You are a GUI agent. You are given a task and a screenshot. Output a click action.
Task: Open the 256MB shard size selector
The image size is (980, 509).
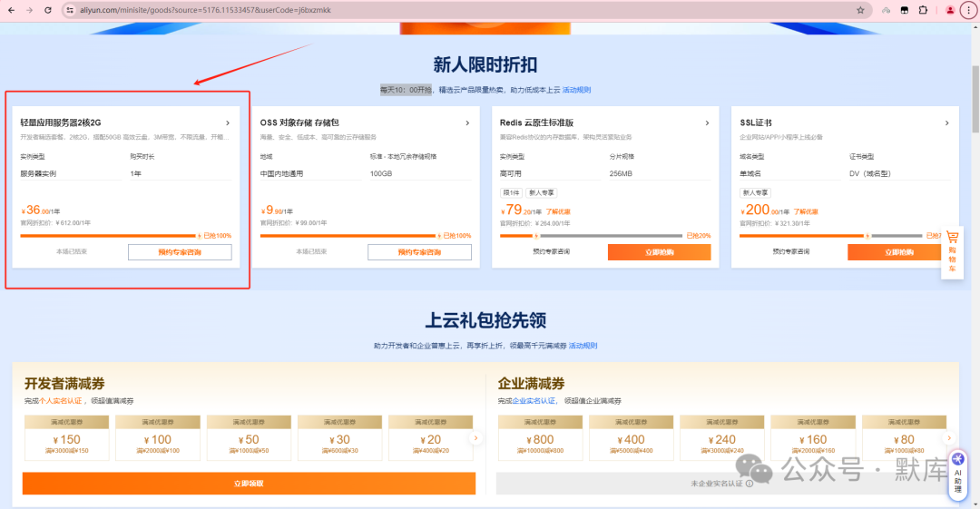coord(660,174)
